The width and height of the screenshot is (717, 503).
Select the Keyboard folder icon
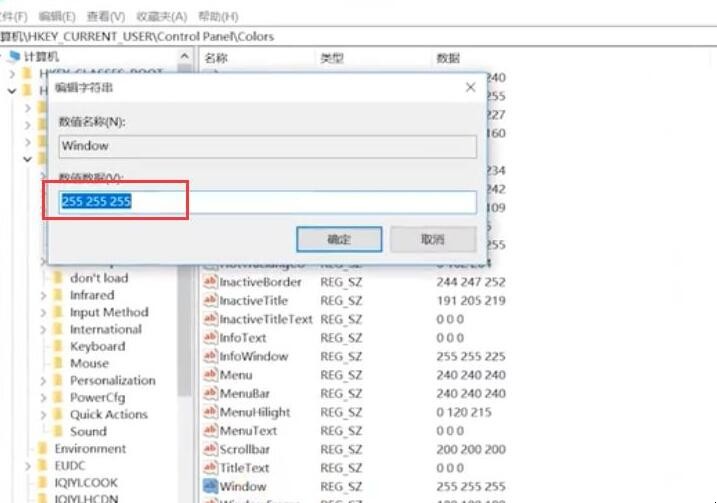[x=58, y=346]
